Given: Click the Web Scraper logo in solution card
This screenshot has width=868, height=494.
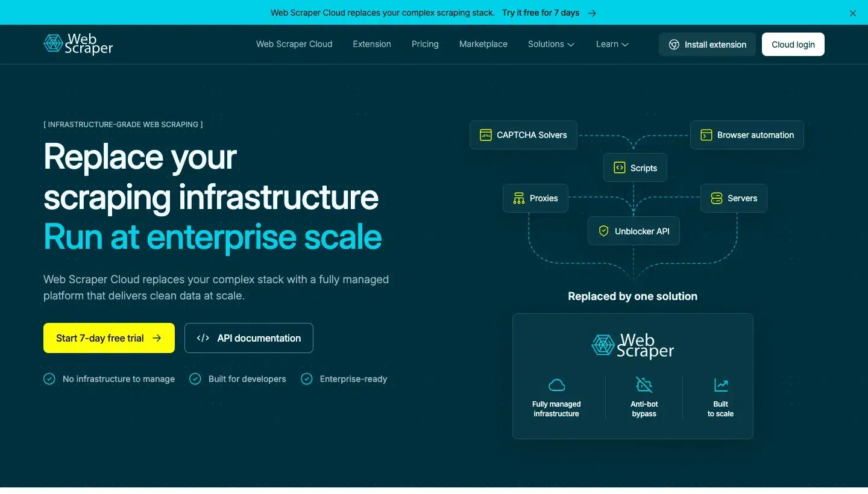Looking at the screenshot, I should click(x=632, y=346).
